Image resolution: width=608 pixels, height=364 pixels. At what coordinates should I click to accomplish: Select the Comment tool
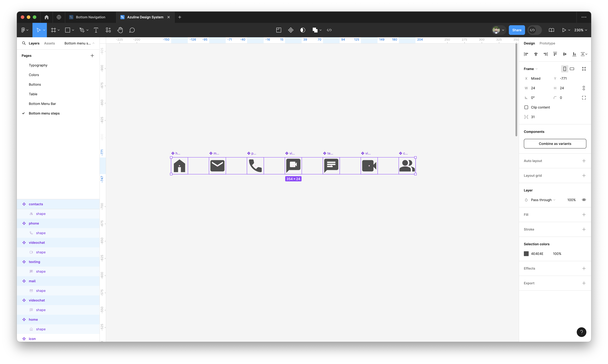point(132,30)
